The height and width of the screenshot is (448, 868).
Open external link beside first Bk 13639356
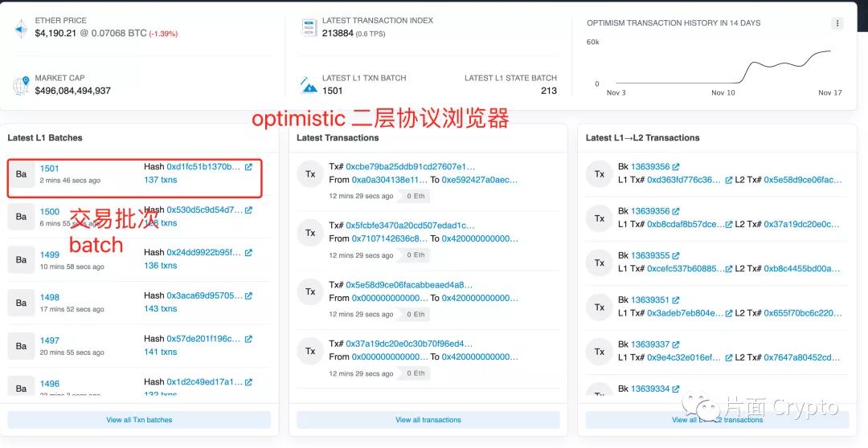click(x=676, y=166)
